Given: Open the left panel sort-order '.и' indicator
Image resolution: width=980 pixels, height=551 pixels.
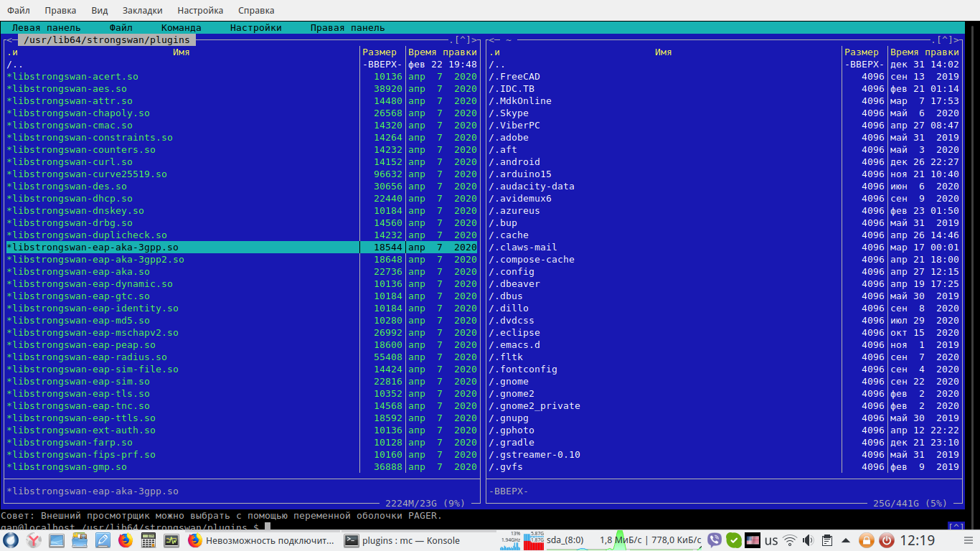Looking at the screenshot, I should pos(12,52).
